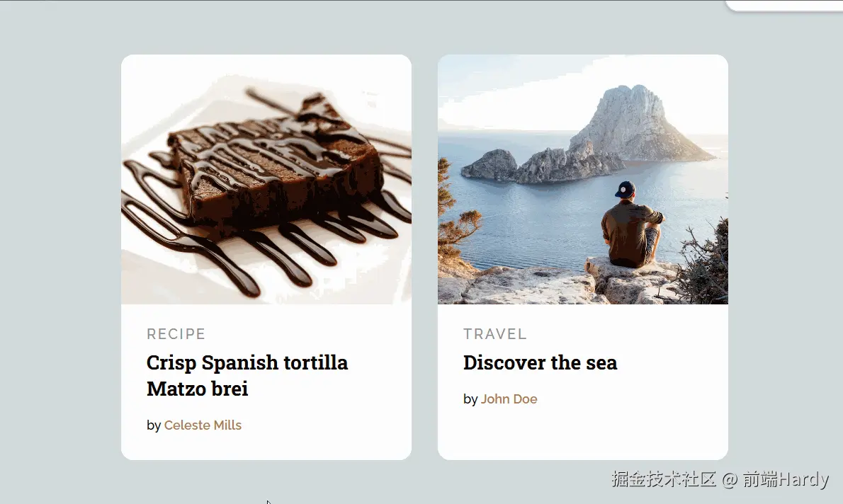Viewport: 843px width, 504px height.
Task: Click the 掘金技术社区 @ 前端Hardy watermark text
Action: (x=720, y=479)
